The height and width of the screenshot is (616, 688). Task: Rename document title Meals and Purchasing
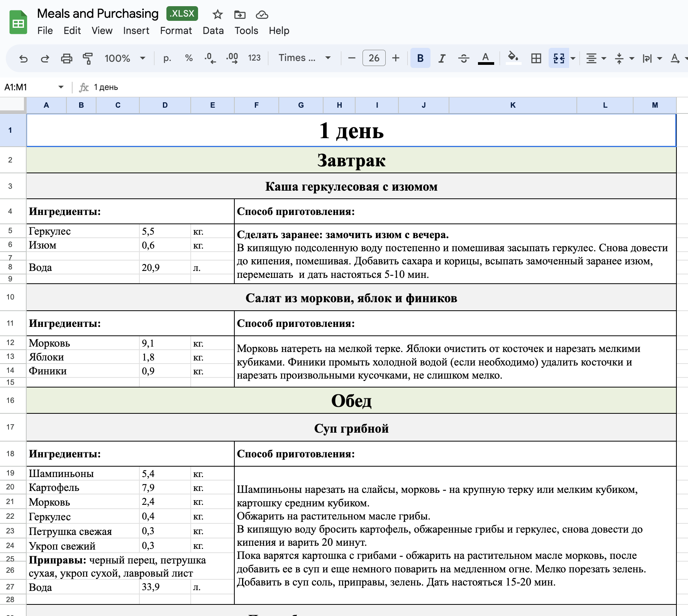click(98, 14)
